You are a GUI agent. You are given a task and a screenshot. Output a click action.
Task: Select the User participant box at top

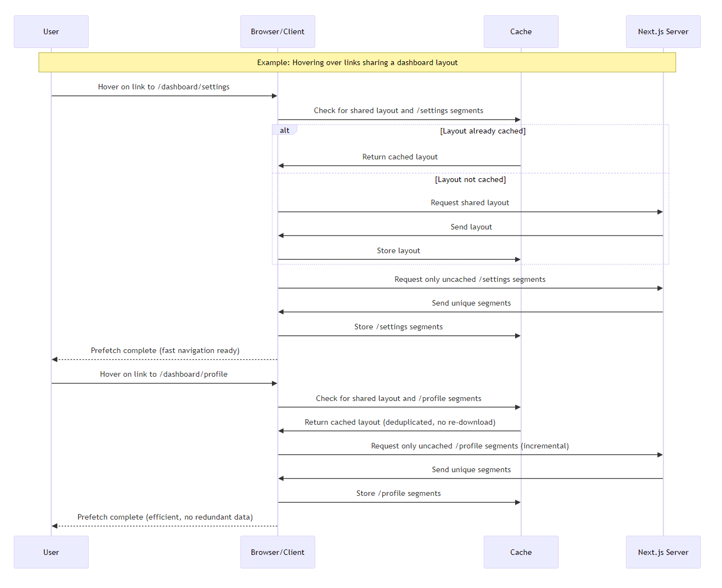pos(51,31)
